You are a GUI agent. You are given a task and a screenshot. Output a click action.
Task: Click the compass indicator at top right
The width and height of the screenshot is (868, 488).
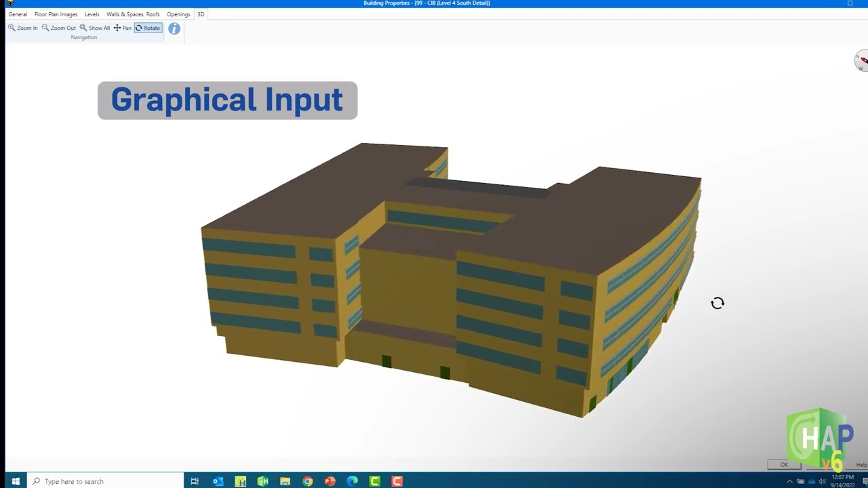861,60
